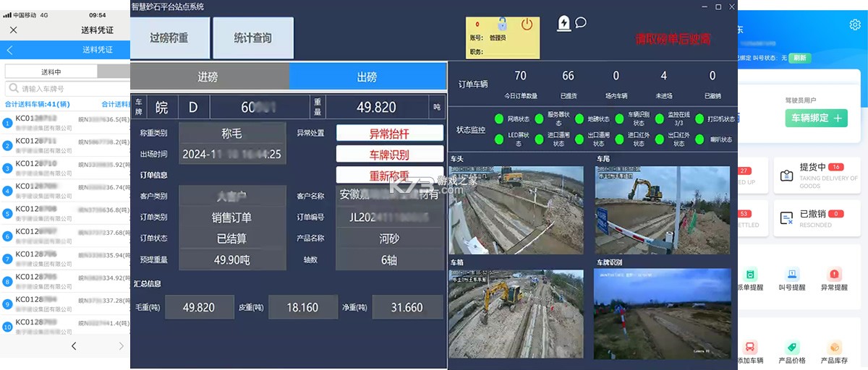
Task: Click the green 刷新 button
Action: click(799, 58)
